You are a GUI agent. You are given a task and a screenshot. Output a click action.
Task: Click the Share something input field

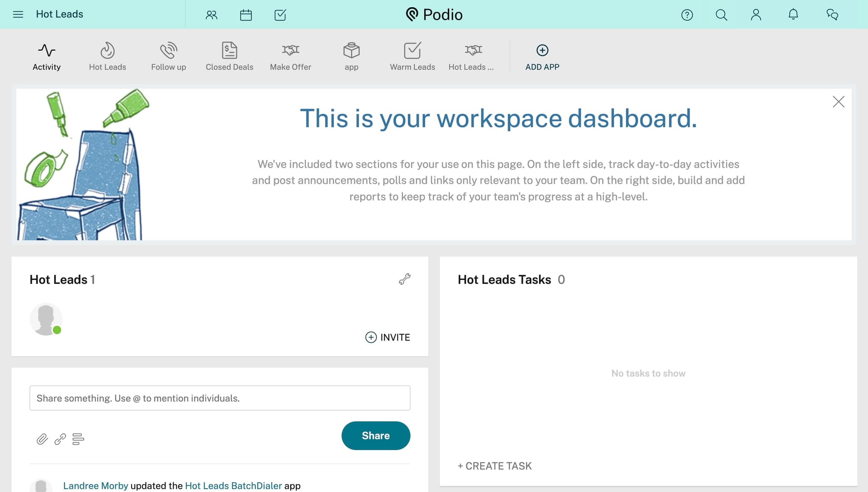[220, 398]
